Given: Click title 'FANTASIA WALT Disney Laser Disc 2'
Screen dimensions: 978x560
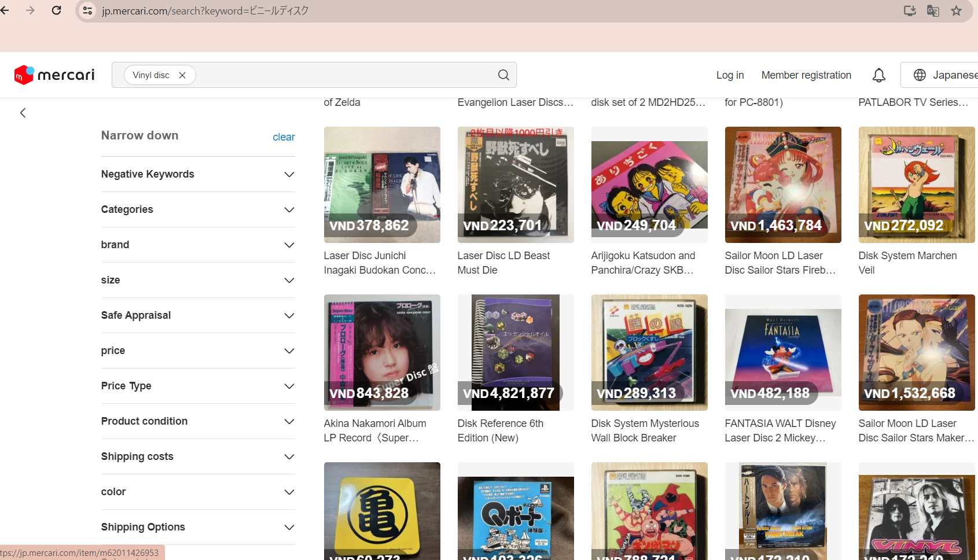Looking at the screenshot, I should point(781,430).
